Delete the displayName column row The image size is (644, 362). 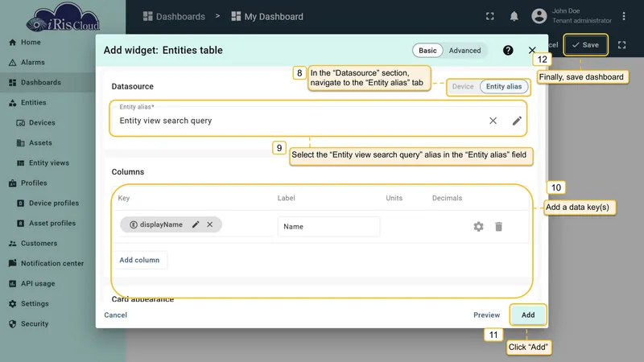point(498,227)
